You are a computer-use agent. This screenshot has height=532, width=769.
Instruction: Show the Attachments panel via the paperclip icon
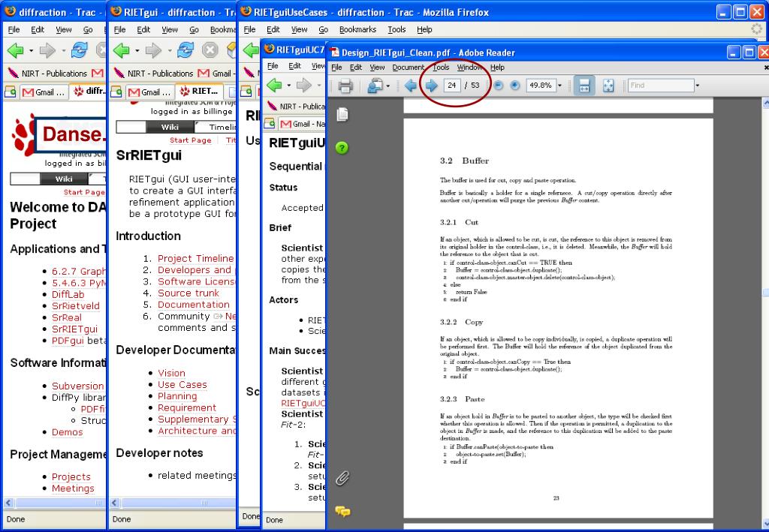click(342, 478)
